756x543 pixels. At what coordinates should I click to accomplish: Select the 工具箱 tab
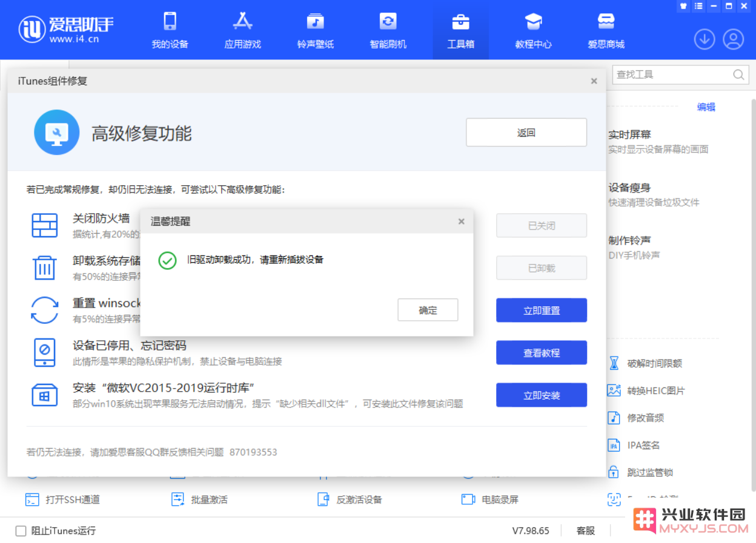pyautogui.click(x=460, y=30)
